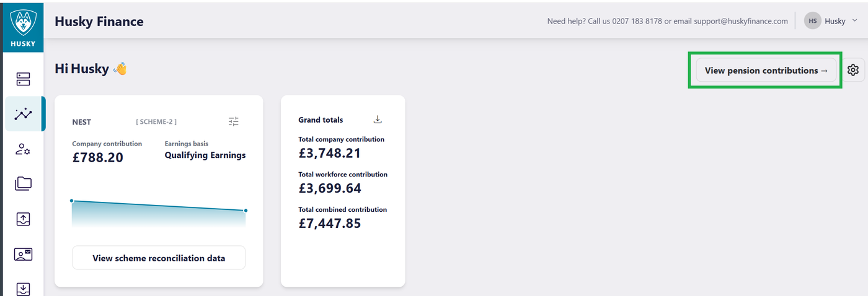Screen dimensions: 868x296
Task: Expand the Husky account dropdown chevron
Action: click(x=855, y=20)
